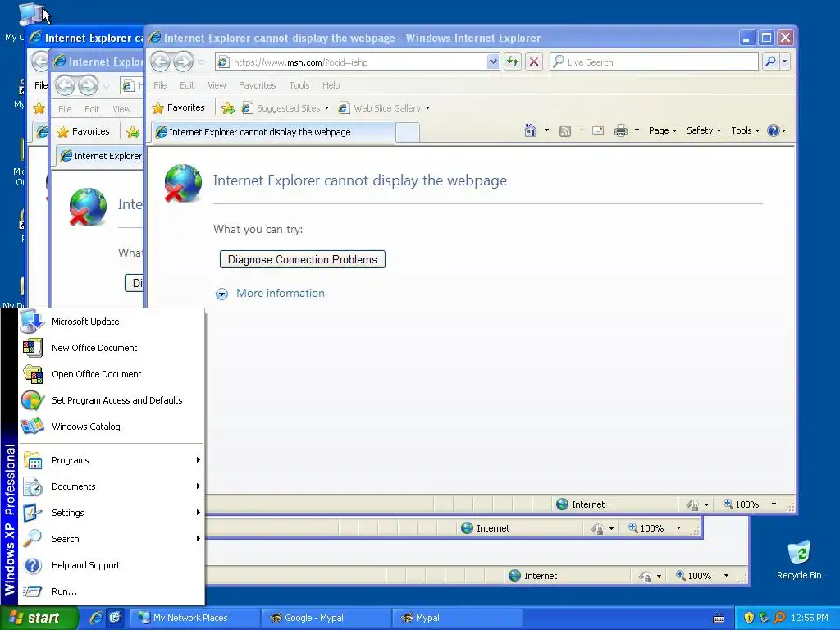Open the Safety dropdown menu

click(704, 130)
